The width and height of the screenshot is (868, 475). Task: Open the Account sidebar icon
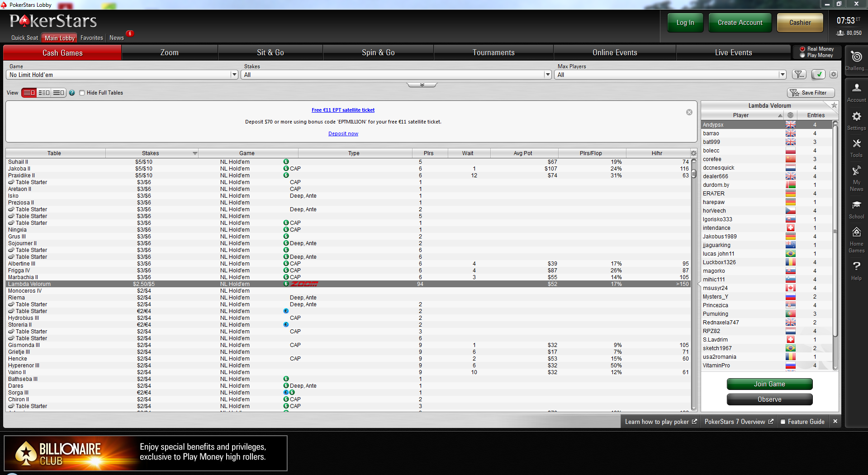[x=856, y=93]
